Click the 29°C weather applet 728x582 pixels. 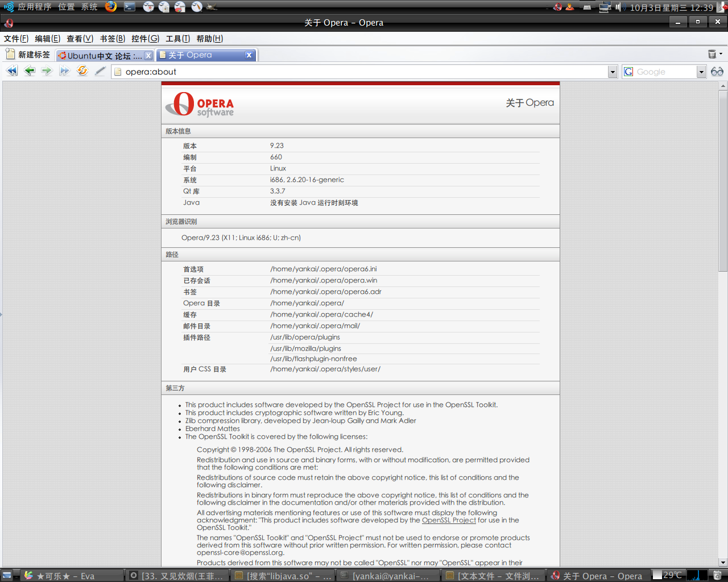667,575
